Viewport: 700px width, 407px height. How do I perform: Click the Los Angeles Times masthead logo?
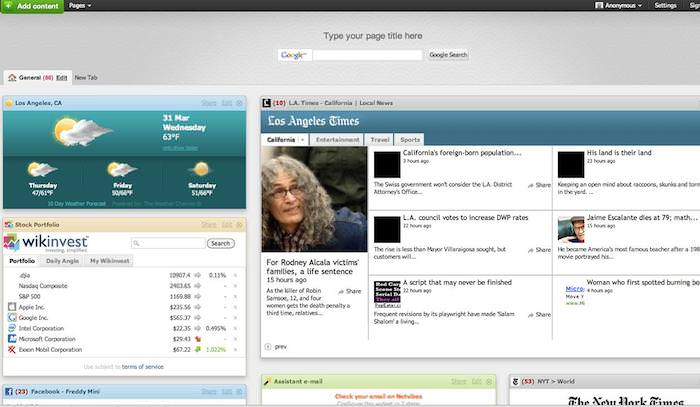(x=313, y=121)
